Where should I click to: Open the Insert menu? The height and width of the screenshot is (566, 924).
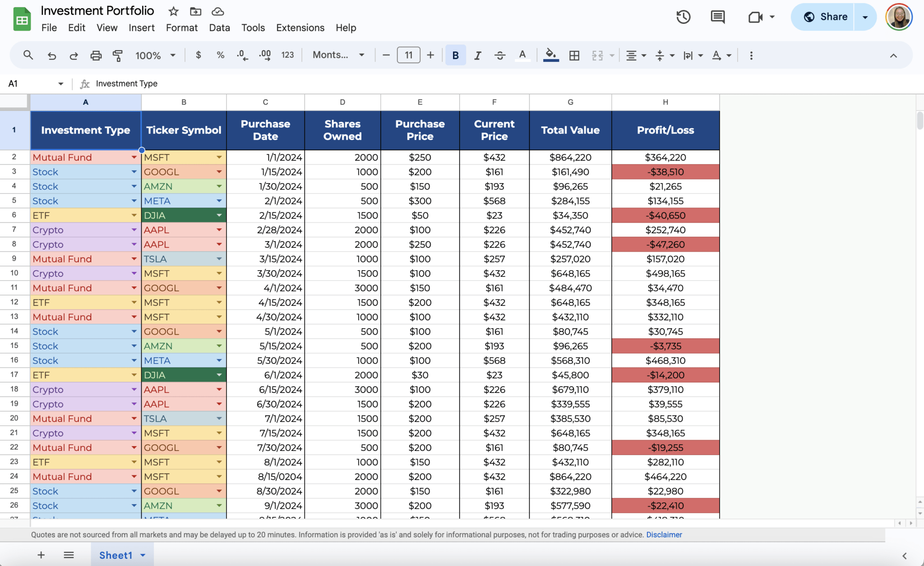(142, 28)
